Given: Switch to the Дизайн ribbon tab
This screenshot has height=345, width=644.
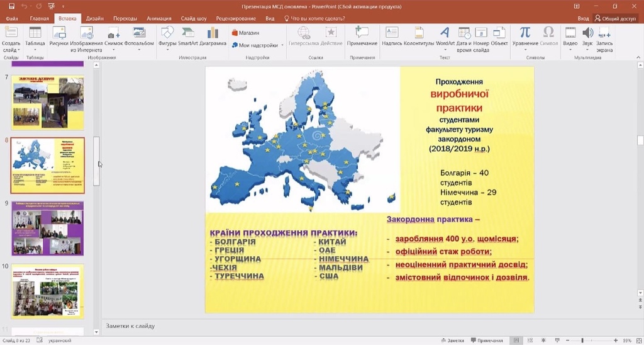Looking at the screenshot, I should coord(95,18).
